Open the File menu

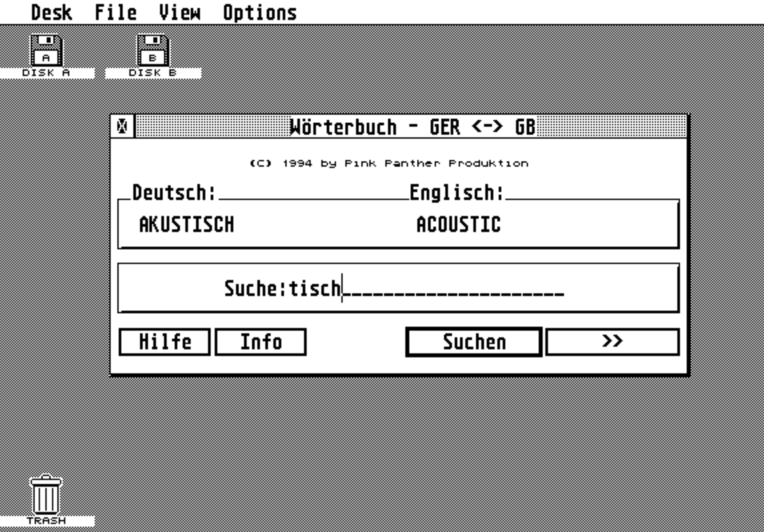115,13
